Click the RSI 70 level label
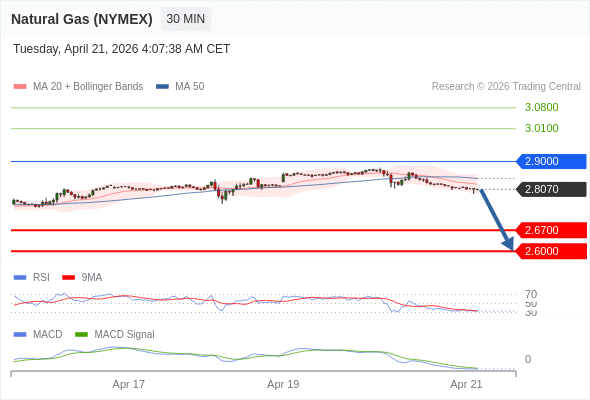 [531, 294]
